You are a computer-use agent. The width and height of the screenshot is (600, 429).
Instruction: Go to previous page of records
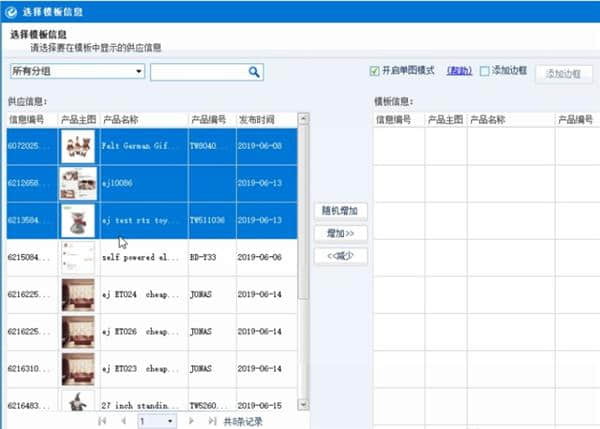tap(123, 421)
